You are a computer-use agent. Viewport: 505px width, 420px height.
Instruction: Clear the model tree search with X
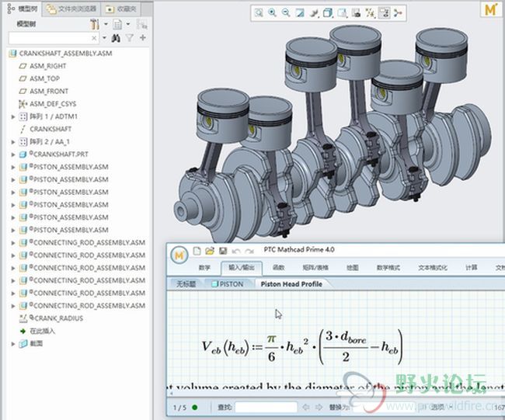click(94, 38)
